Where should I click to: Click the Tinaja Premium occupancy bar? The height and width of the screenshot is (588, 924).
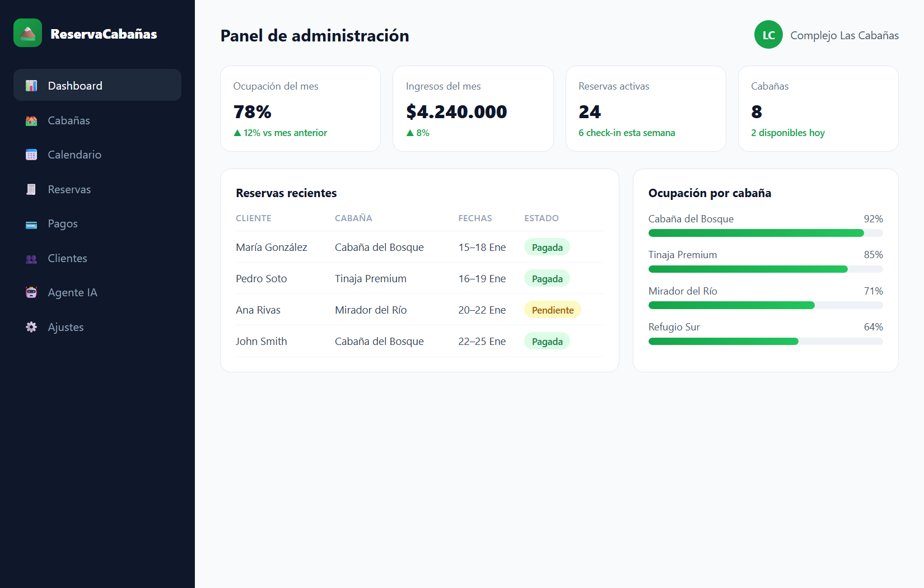(x=766, y=269)
